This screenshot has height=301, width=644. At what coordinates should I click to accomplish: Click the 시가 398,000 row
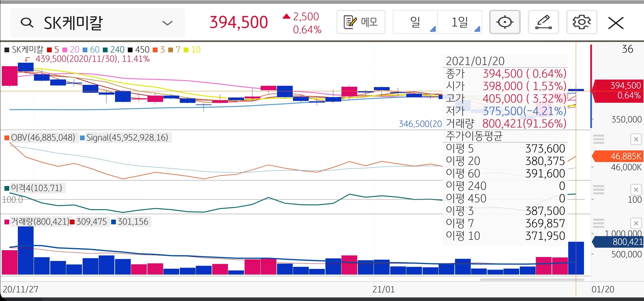point(506,86)
